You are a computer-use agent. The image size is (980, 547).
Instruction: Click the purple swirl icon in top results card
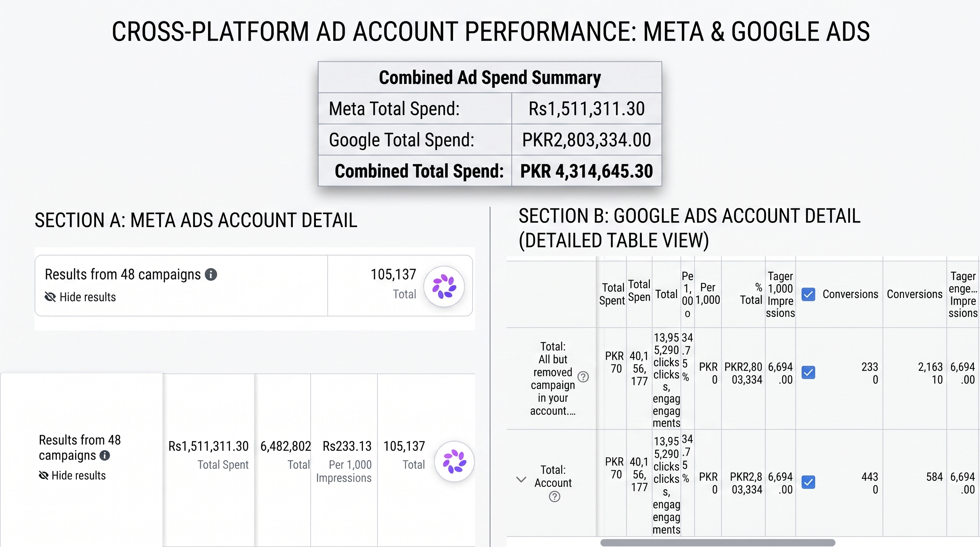(x=444, y=287)
